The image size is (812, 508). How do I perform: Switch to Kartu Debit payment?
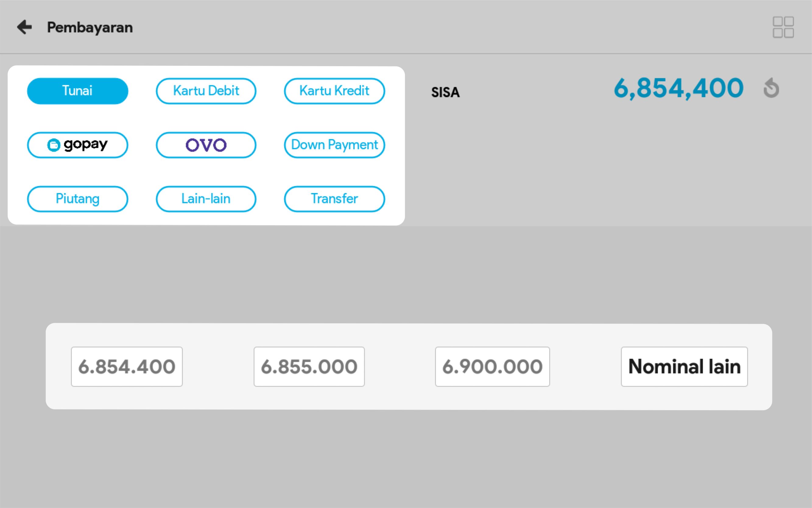(x=206, y=91)
